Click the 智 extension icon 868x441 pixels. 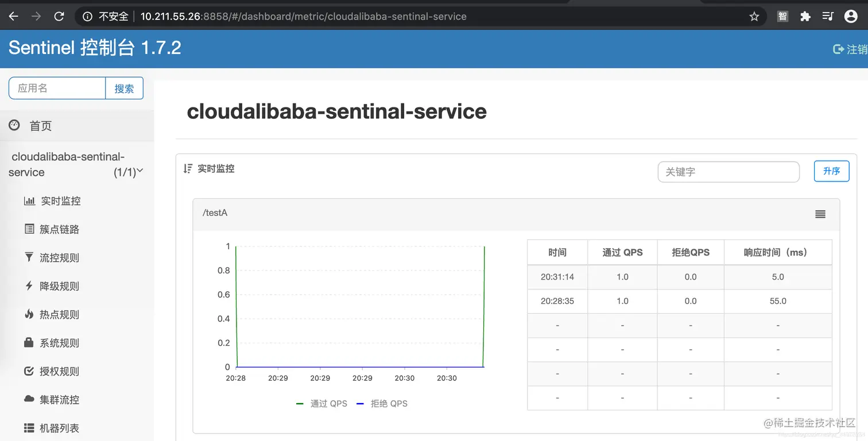coord(782,17)
